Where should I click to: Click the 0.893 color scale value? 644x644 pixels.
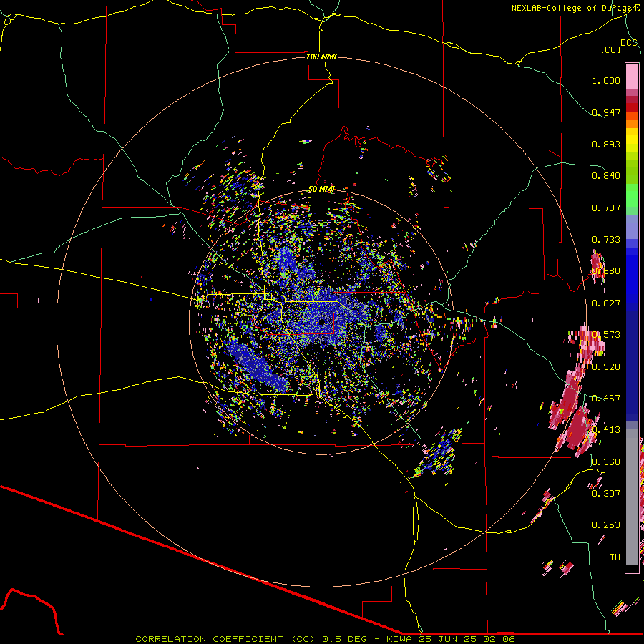click(606, 144)
